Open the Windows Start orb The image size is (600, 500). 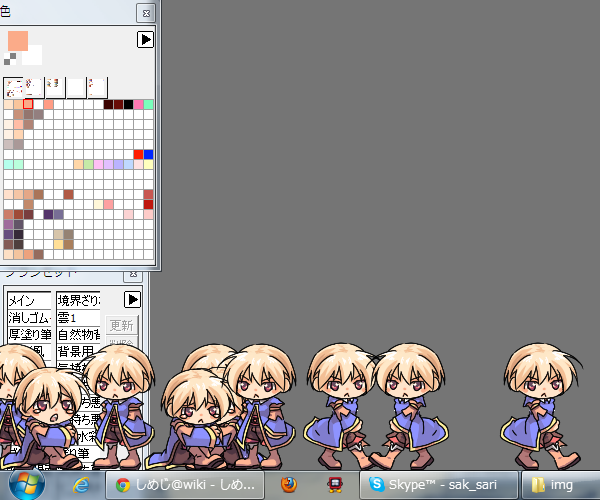(26, 485)
